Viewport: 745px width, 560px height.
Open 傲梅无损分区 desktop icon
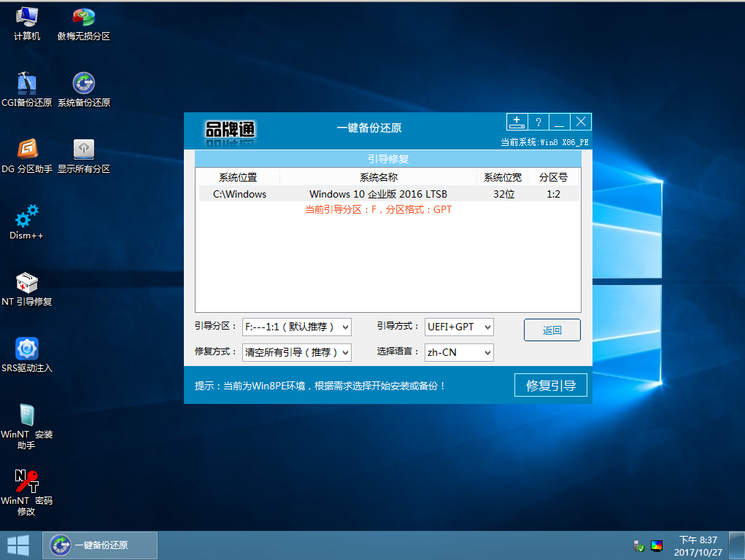tap(84, 24)
